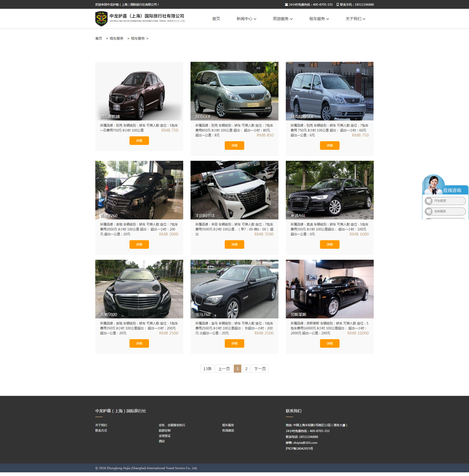Click the company shield logo
The width and height of the screenshot is (469, 476).
tap(101, 19)
